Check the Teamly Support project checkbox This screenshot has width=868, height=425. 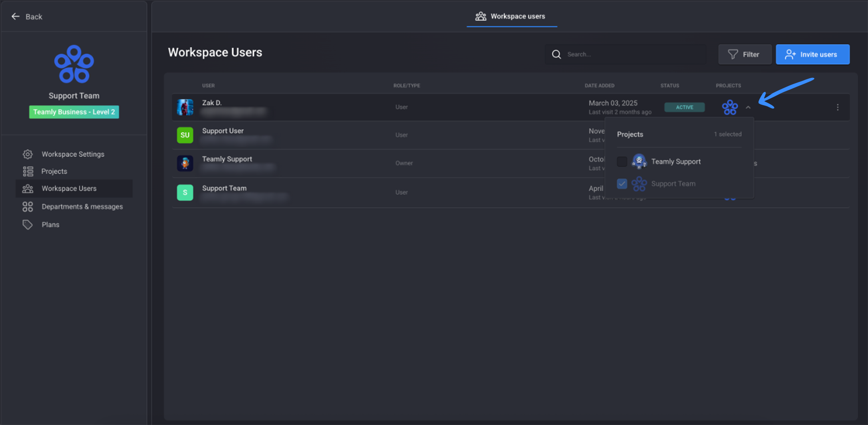tap(622, 161)
